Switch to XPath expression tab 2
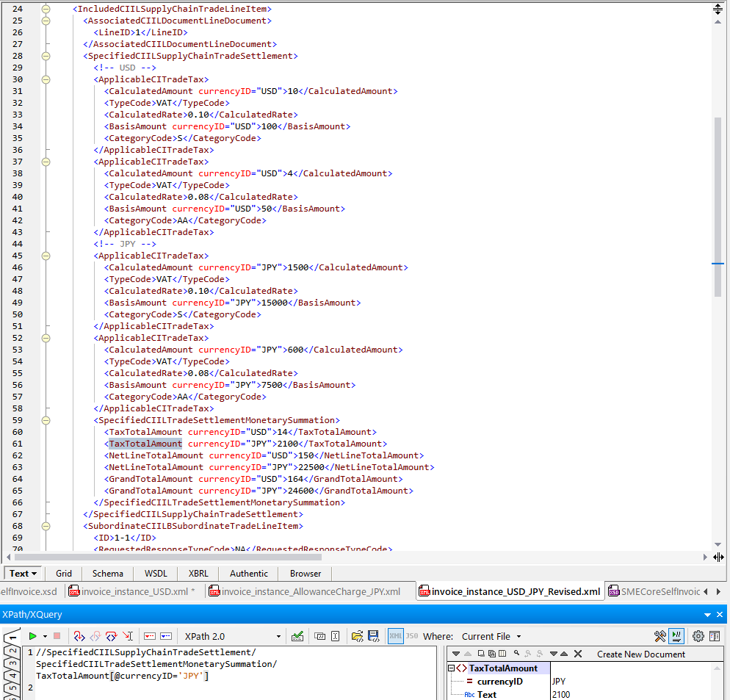Screen dimensions: 730x700 pyautogui.click(x=12, y=650)
